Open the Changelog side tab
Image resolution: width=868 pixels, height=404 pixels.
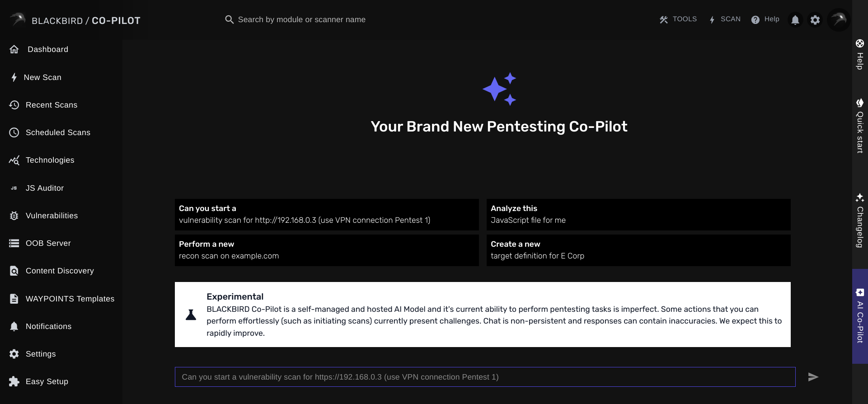860,221
